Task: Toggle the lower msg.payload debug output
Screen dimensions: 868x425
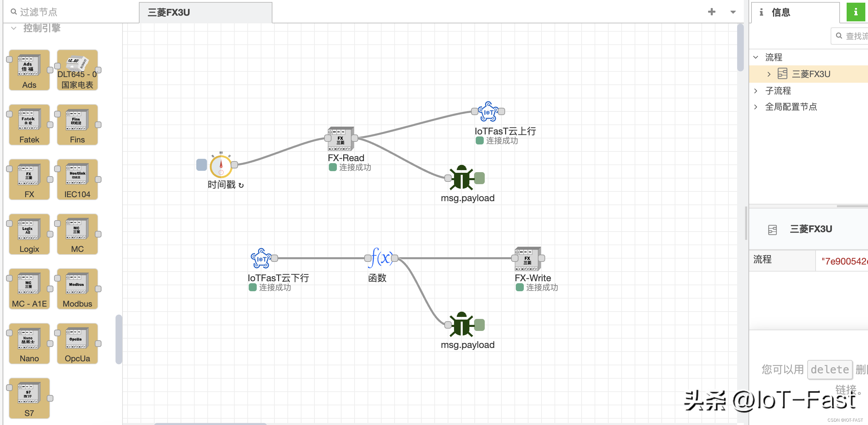Action: click(479, 325)
